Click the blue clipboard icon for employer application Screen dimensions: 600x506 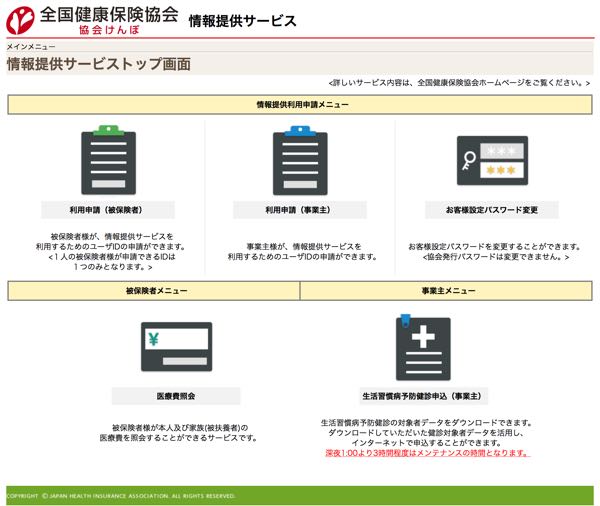[x=300, y=161]
